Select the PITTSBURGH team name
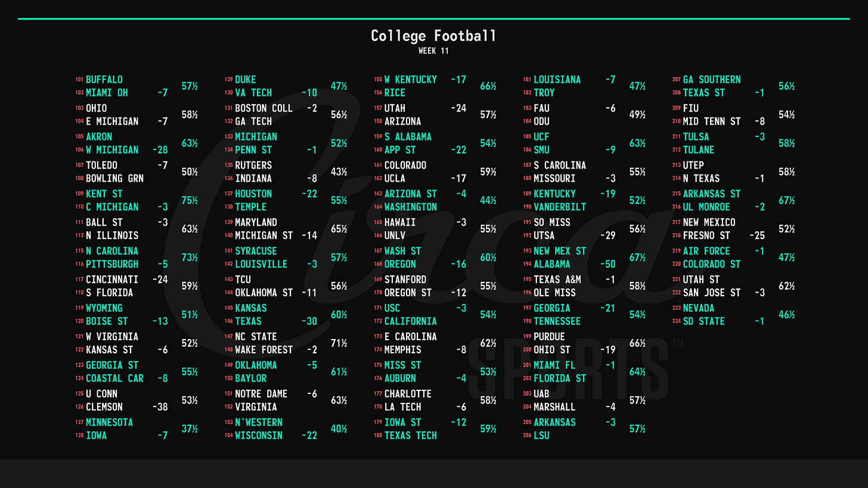868x488 pixels. [x=112, y=264]
